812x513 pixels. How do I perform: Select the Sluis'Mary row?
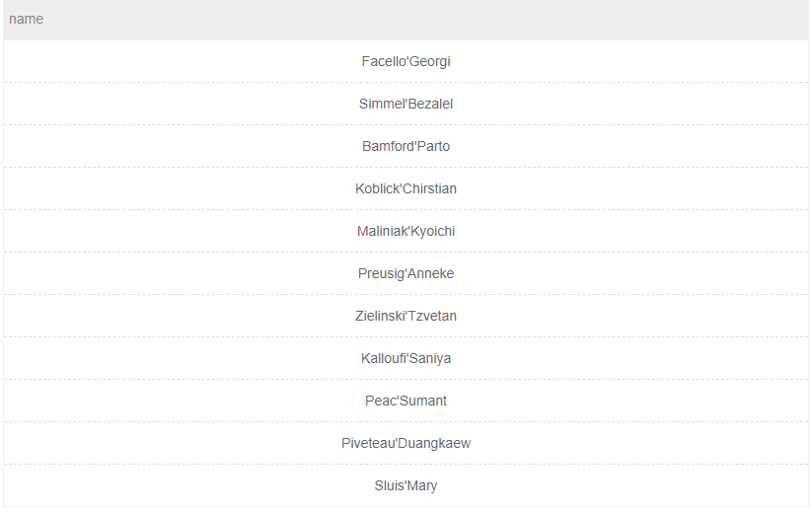point(406,485)
